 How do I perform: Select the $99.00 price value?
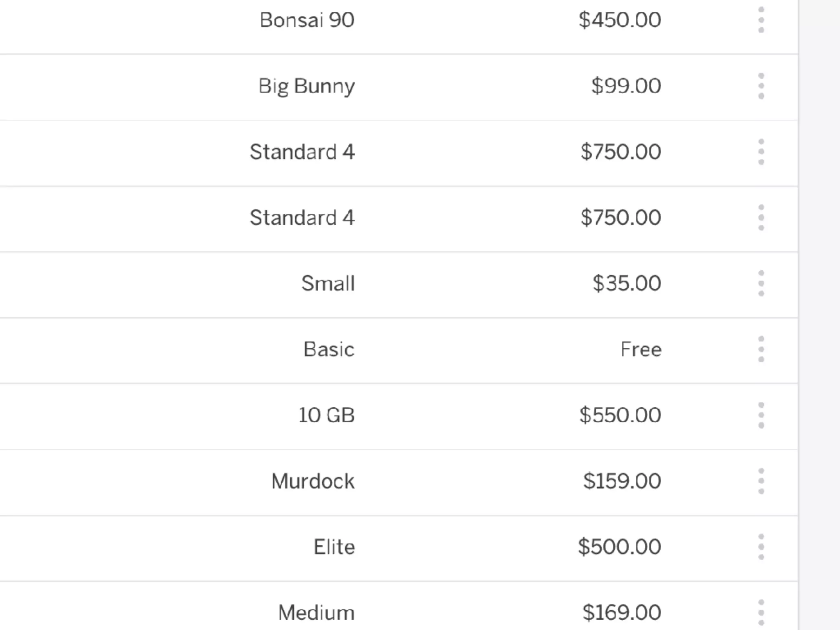click(626, 86)
